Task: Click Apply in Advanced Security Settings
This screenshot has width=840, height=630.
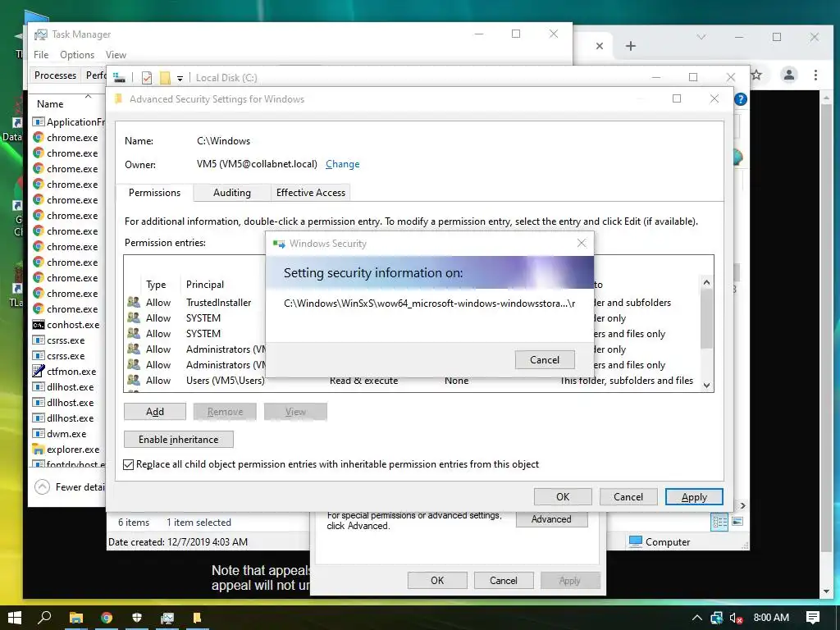Action: 694,496
